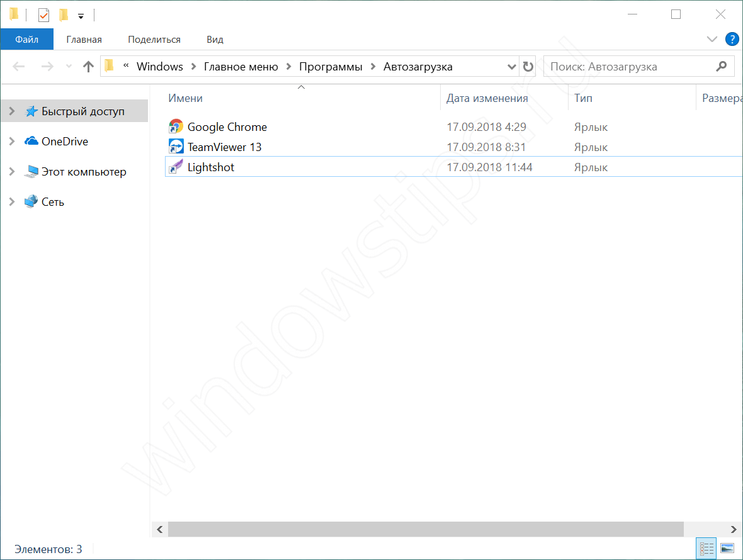Navigate to Главное меню in breadcrumb
This screenshot has height=560, width=743.
click(x=241, y=67)
